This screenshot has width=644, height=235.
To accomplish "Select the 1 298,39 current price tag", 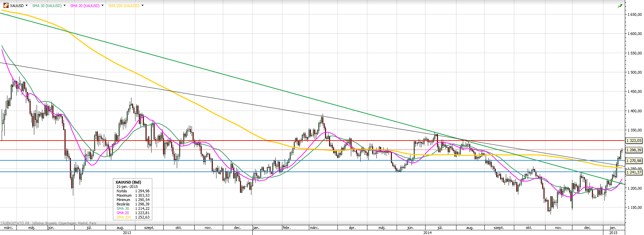I will click(634, 150).
